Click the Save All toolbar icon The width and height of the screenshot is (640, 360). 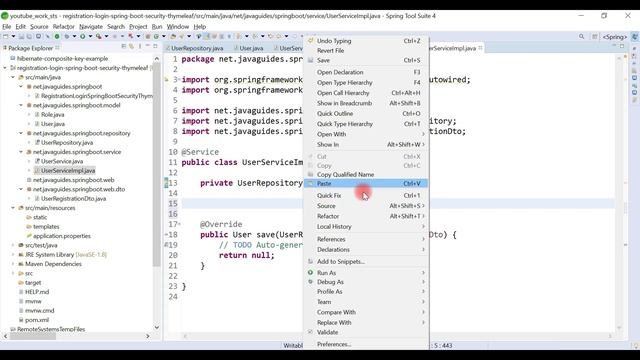click(x=29, y=36)
